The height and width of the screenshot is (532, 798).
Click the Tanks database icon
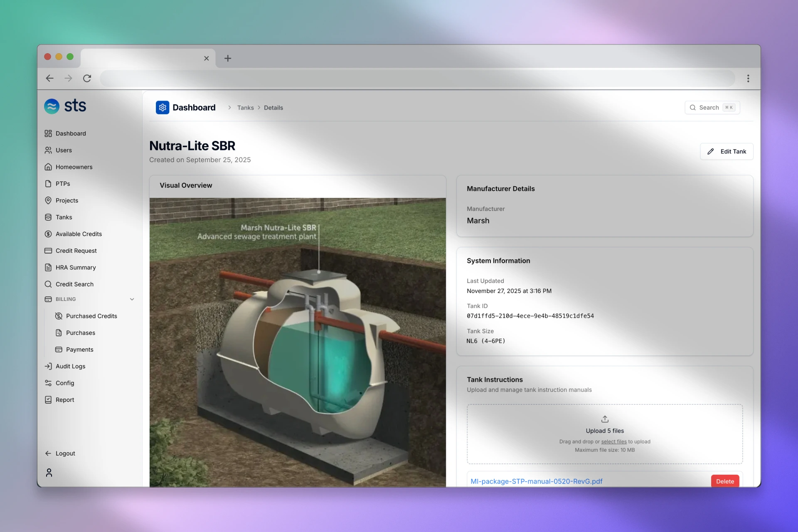[x=48, y=217]
